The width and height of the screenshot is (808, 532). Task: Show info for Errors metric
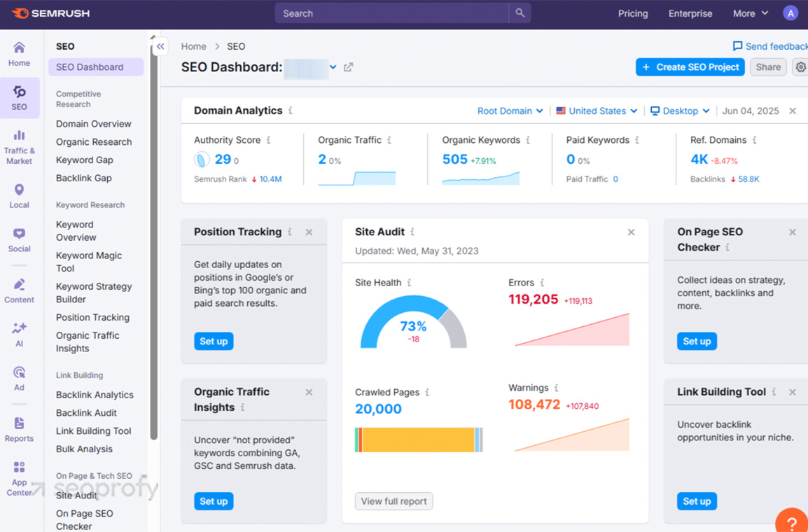click(x=542, y=283)
